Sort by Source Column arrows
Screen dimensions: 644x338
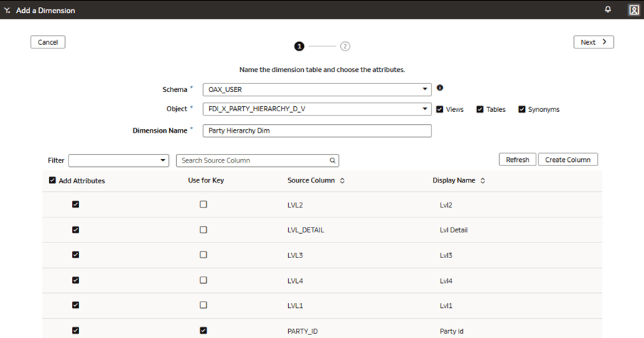342,181
